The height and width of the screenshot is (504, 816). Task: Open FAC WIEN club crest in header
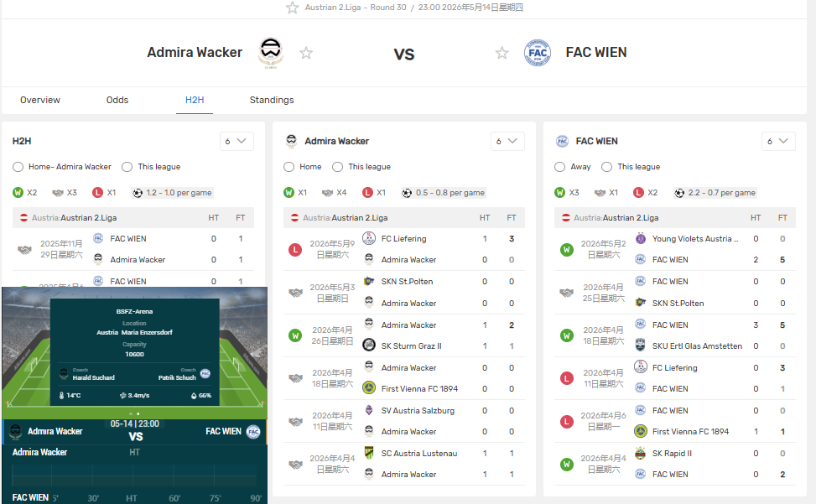538,53
